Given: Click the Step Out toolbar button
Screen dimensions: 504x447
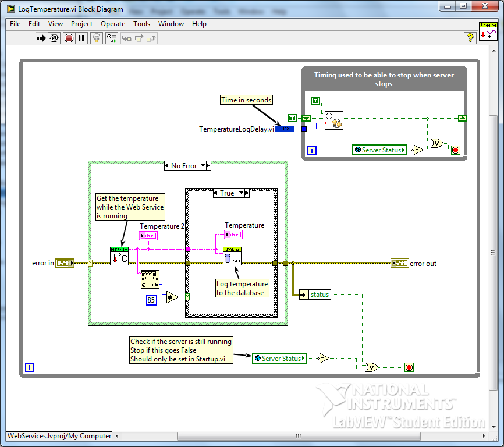Looking at the screenshot, I should pos(151,38).
